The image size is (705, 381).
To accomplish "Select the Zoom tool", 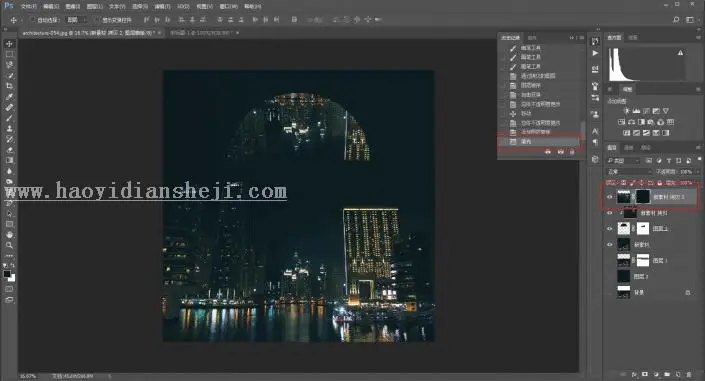I will point(9,245).
